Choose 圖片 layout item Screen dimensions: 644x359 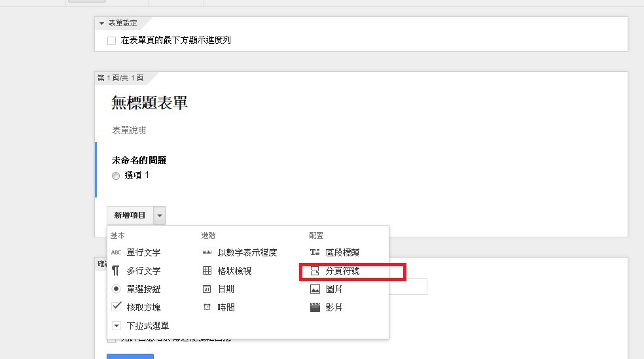pyautogui.click(x=334, y=289)
